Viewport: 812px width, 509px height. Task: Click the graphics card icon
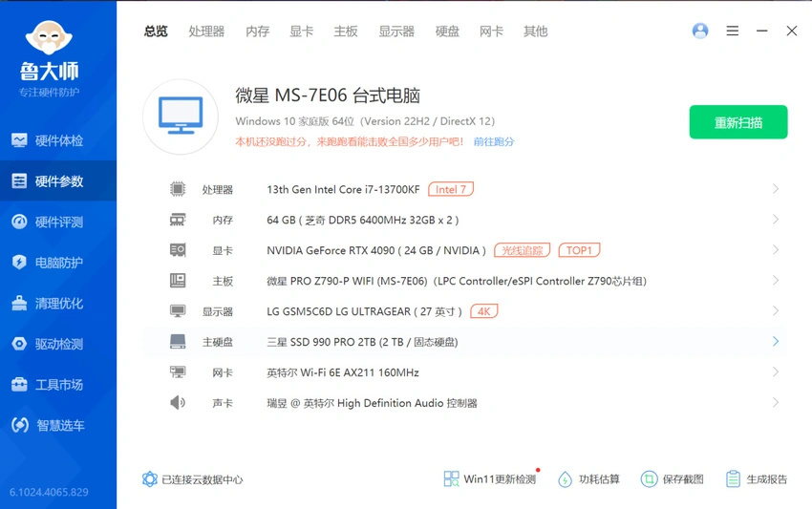point(177,250)
